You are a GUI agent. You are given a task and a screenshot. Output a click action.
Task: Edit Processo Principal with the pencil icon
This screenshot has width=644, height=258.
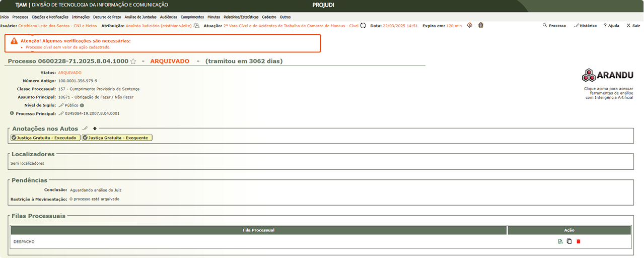pyautogui.click(x=61, y=113)
